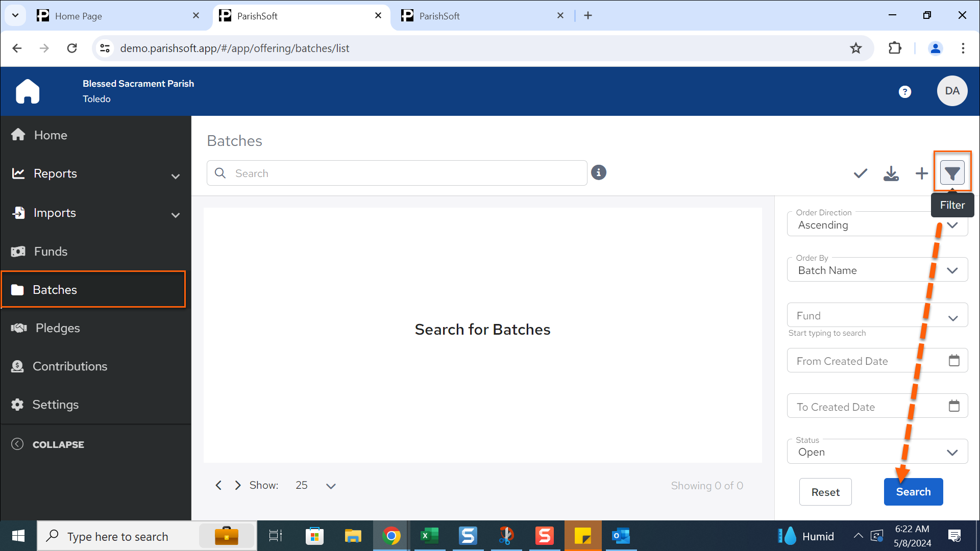The height and width of the screenshot is (551, 980).
Task: Click Humid weather widget
Action: (x=806, y=536)
